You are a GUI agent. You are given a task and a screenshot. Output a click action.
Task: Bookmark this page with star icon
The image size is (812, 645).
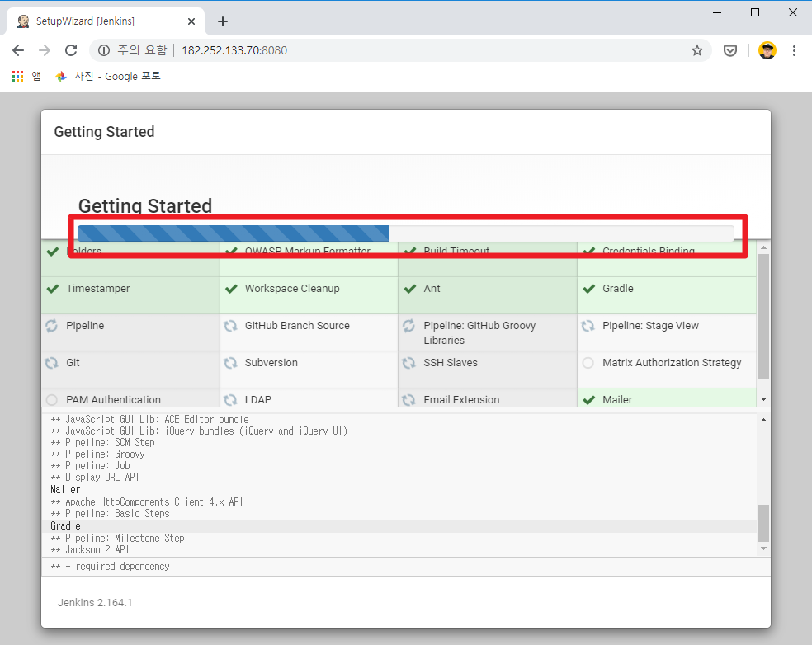pos(697,50)
